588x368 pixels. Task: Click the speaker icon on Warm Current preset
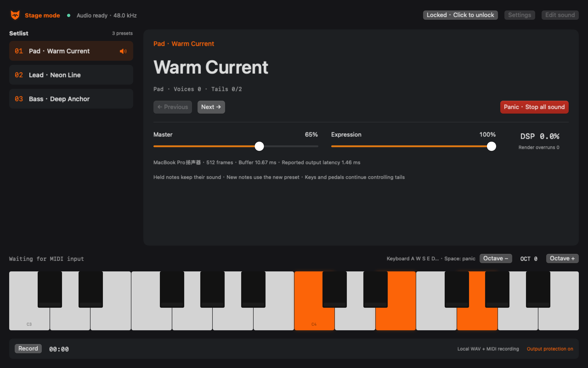(123, 51)
